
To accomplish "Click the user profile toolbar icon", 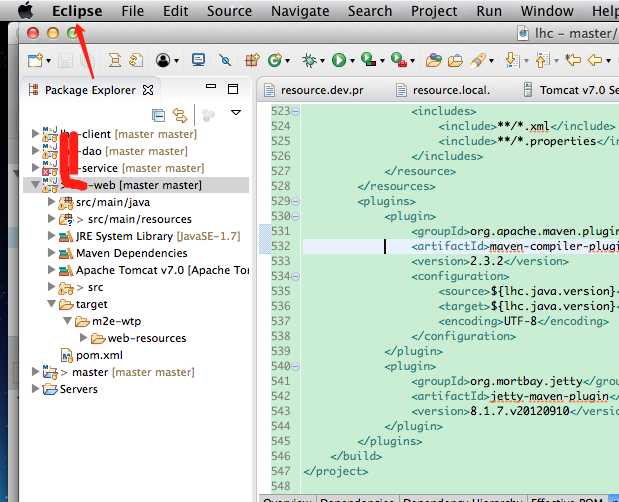I will (x=163, y=60).
